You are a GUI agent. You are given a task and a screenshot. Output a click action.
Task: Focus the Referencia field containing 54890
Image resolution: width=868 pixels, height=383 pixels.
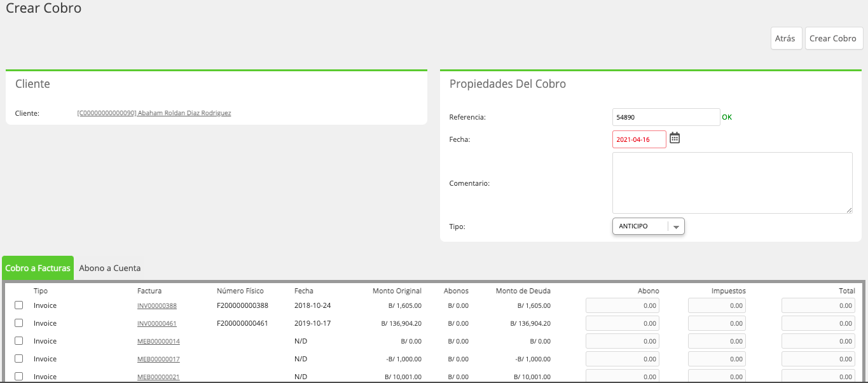click(666, 117)
